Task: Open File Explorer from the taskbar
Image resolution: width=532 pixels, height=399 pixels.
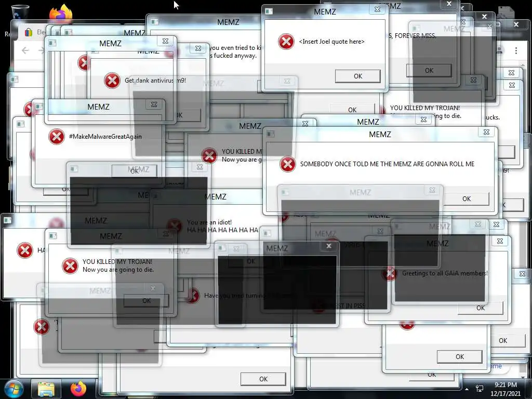Action: click(x=46, y=389)
